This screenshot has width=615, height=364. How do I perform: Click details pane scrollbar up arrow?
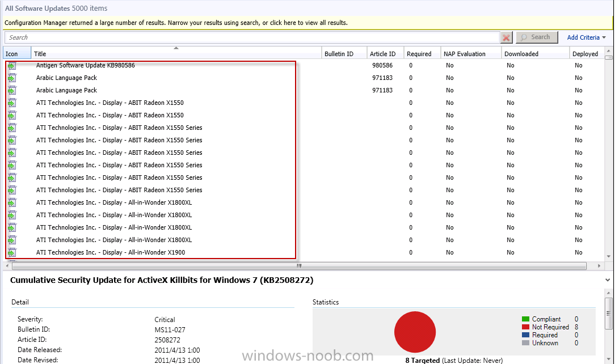608,293
